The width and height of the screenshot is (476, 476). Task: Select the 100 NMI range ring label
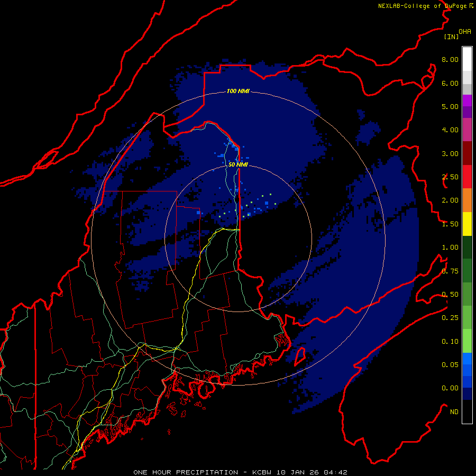[x=238, y=91]
